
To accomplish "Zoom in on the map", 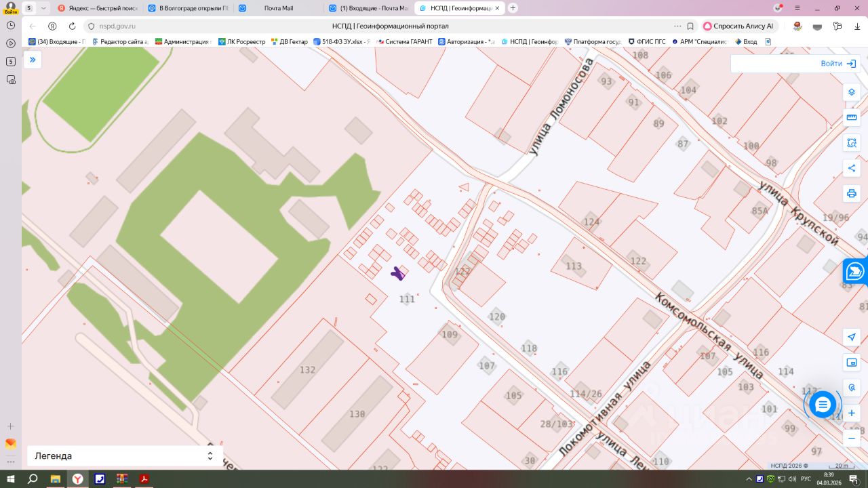I will click(852, 413).
